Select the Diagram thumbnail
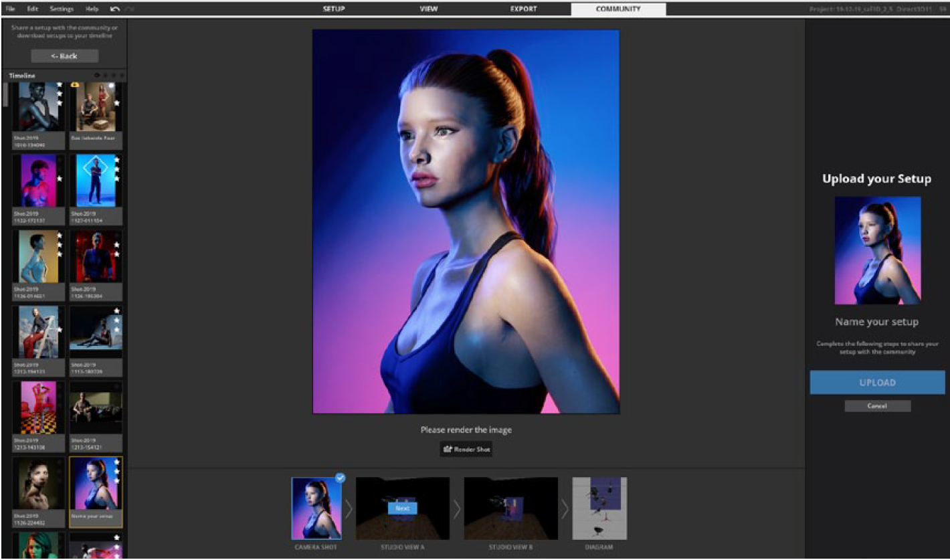The width and height of the screenshot is (950, 560). 599,508
